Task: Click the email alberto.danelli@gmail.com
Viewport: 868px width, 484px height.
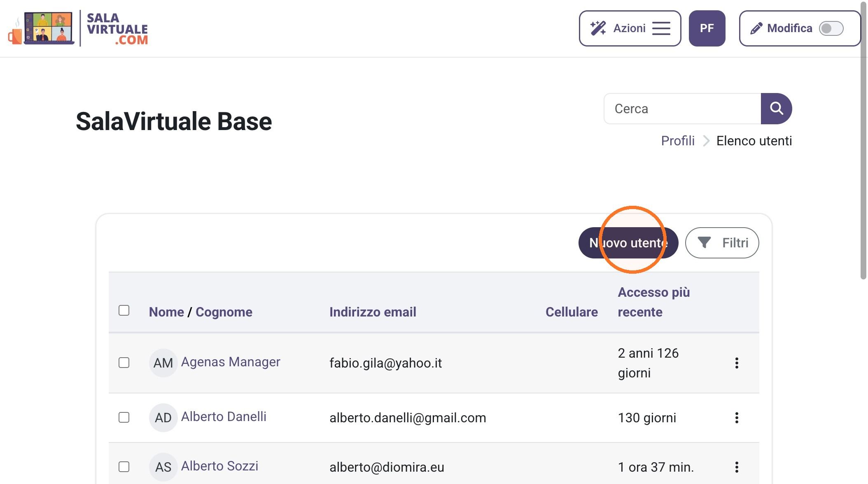Action: (408, 418)
